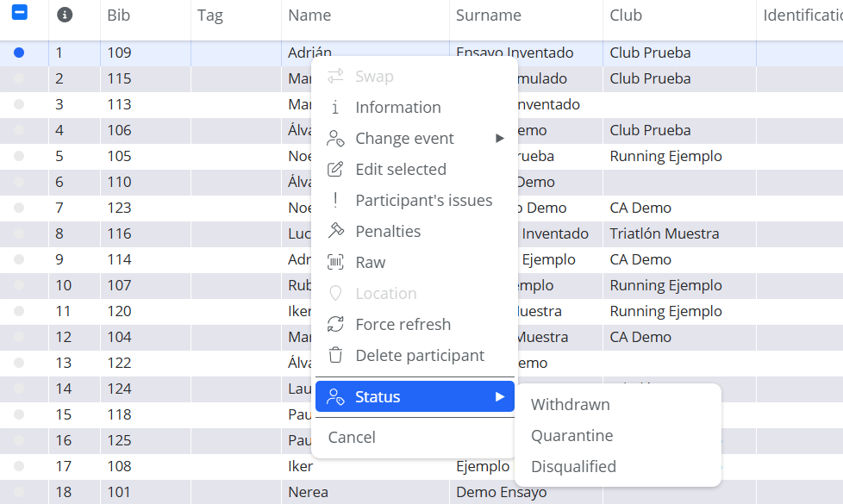The height and width of the screenshot is (504, 843).
Task: Click the Raw barcode icon
Action: pyautogui.click(x=335, y=262)
